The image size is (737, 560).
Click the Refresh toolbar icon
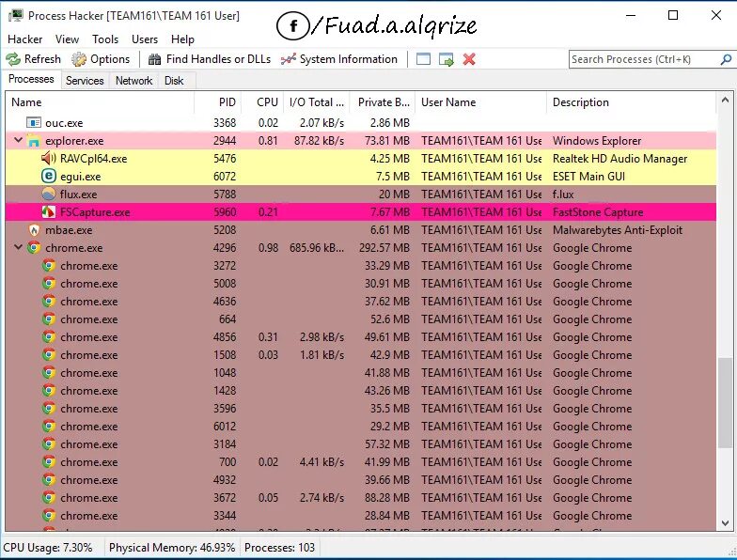point(13,59)
